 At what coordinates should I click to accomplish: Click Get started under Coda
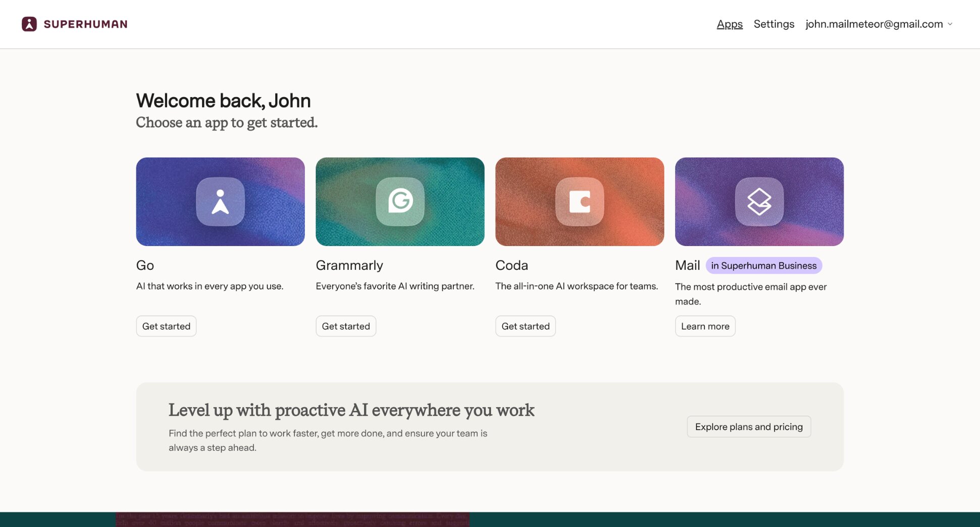click(x=525, y=326)
